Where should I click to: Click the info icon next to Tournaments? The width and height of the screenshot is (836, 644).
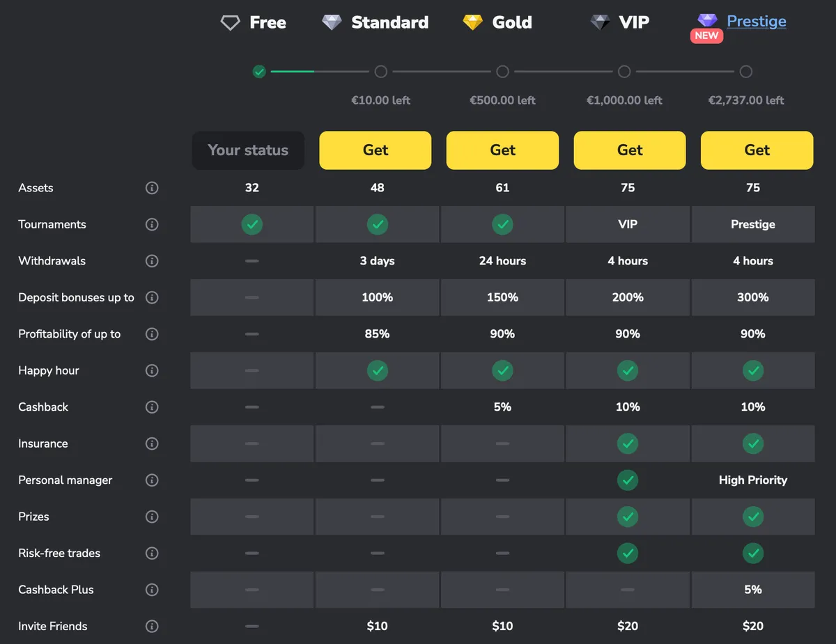point(152,224)
